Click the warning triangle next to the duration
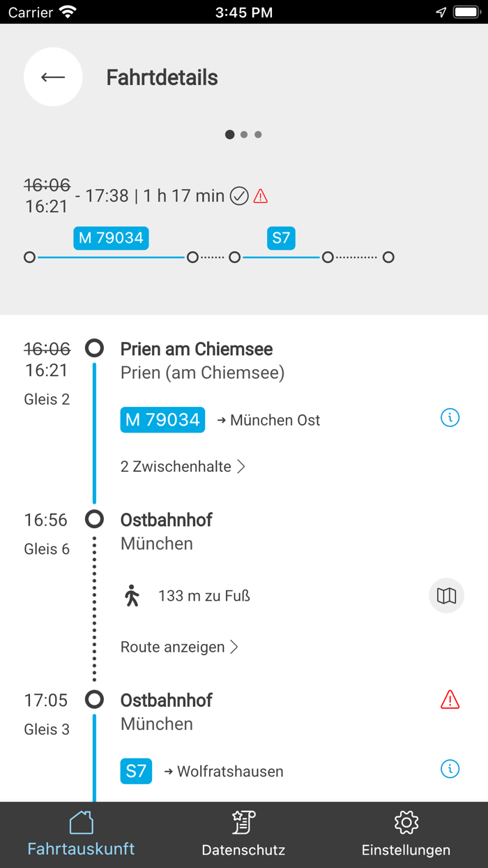The width and height of the screenshot is (488, 868). pos(259,196)
